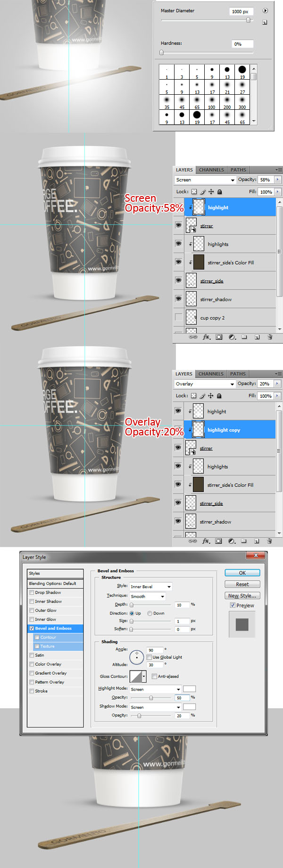283x868 pixels.
Task: Click the New Style... button
Action: tap(242, 596)
